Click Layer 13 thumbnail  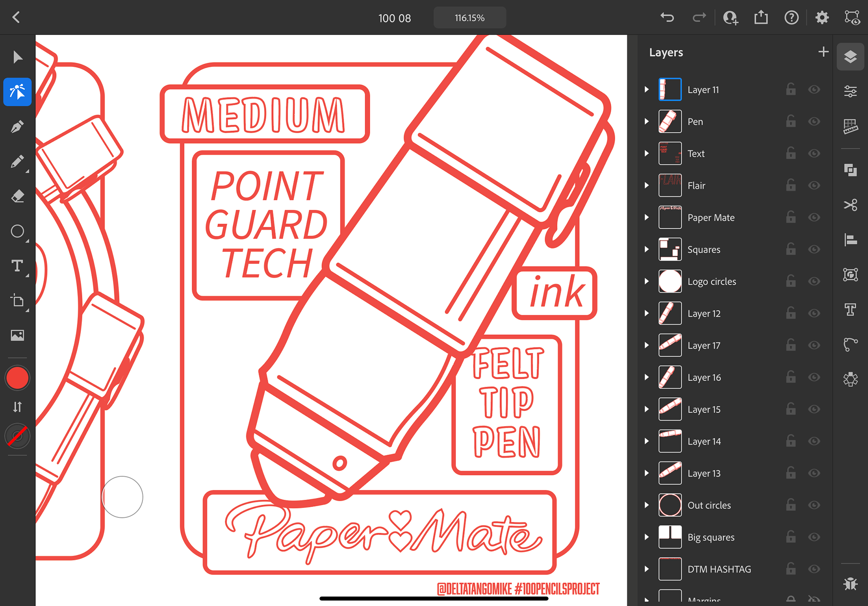point(670,473)
